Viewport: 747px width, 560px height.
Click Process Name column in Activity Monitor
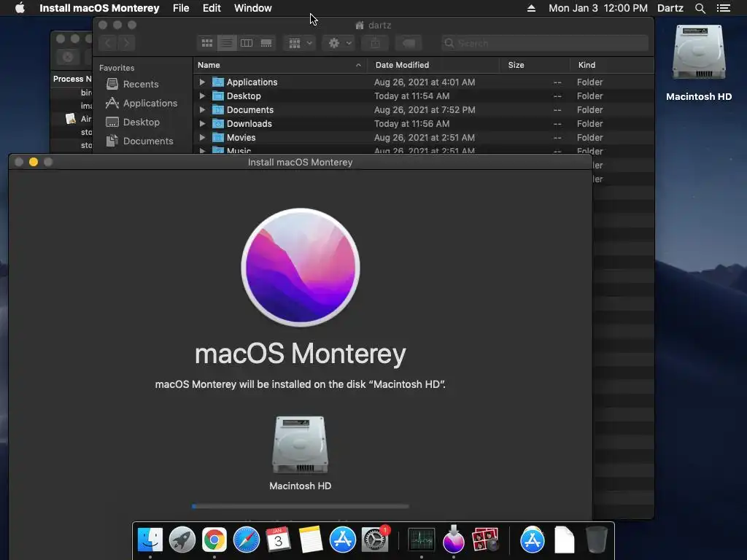click(x=72, y=79)
